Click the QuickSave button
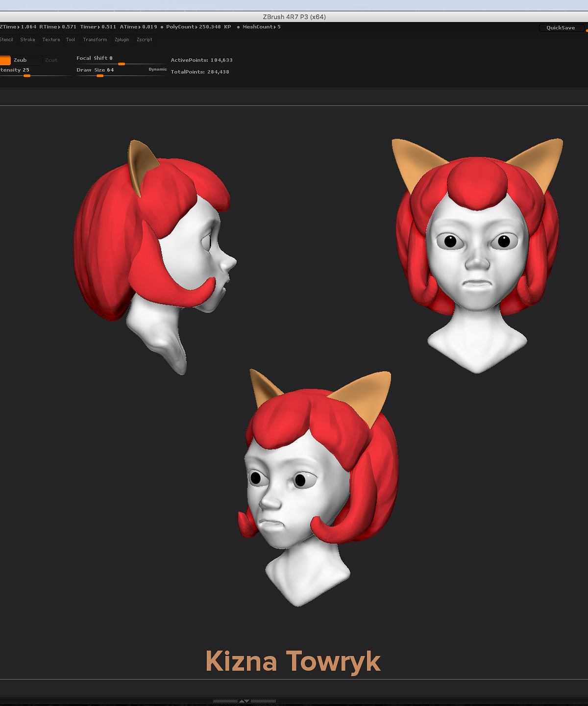This screenshot has height=706, width=588. [561, 28]
